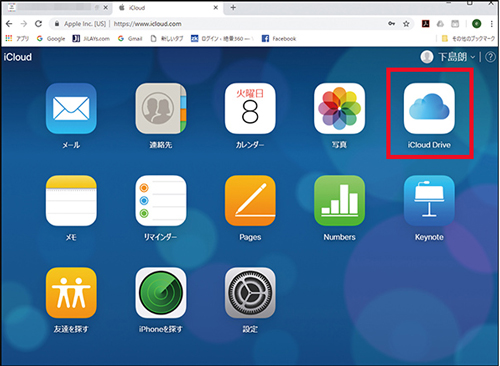
Task: Open the Facebook bookmark
Action: (279, 39)
